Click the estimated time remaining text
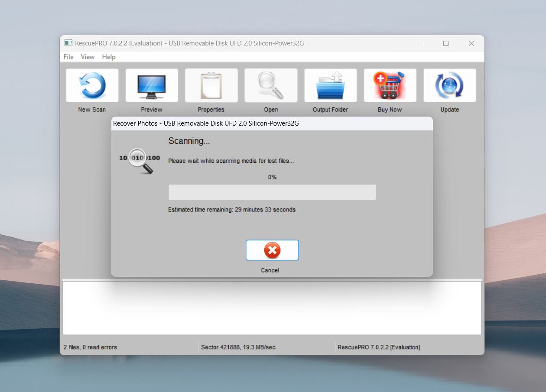This screenshot has height=392, width=546. tap(232, 210)
